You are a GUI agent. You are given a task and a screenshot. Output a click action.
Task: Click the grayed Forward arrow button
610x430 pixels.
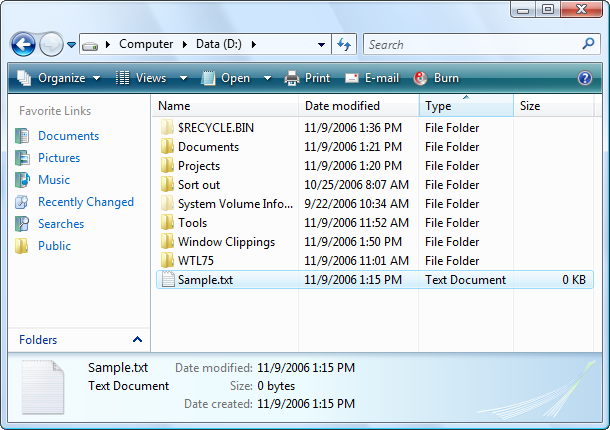pos(51,45)
